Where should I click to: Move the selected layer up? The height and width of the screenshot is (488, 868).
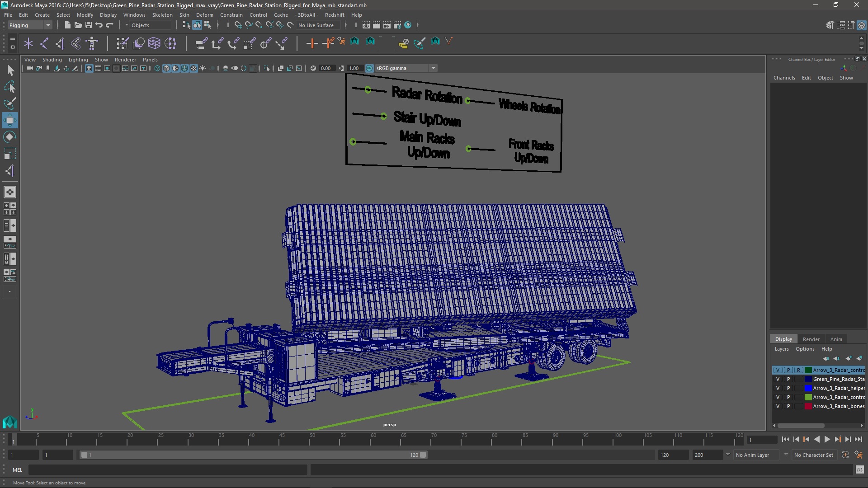[x=826, y=358]
